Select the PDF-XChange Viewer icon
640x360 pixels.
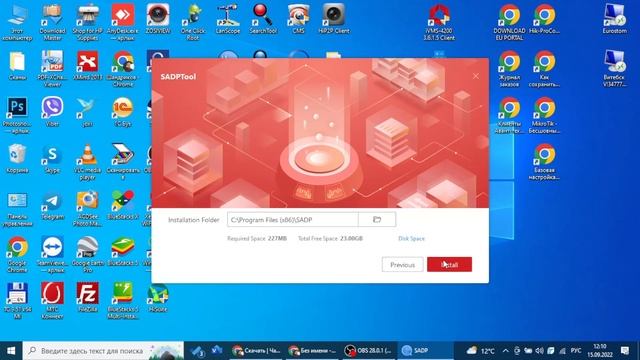pyautogui.click(x=52, y=69)
